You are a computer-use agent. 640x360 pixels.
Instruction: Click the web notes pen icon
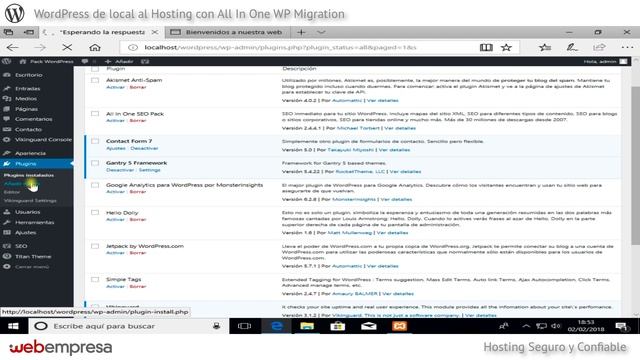572,48
